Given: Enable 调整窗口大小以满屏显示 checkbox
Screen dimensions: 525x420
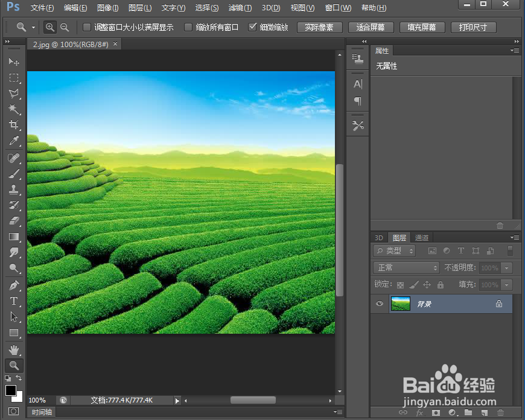Looking at the screenshot, I should tap(87, 27).
